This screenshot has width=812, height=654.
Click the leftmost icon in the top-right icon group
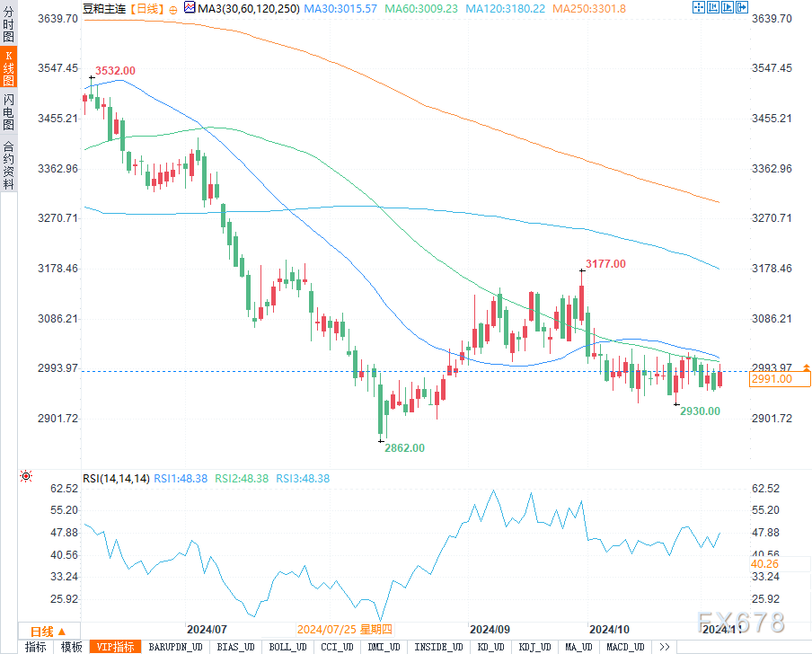[x=698, y=7]
